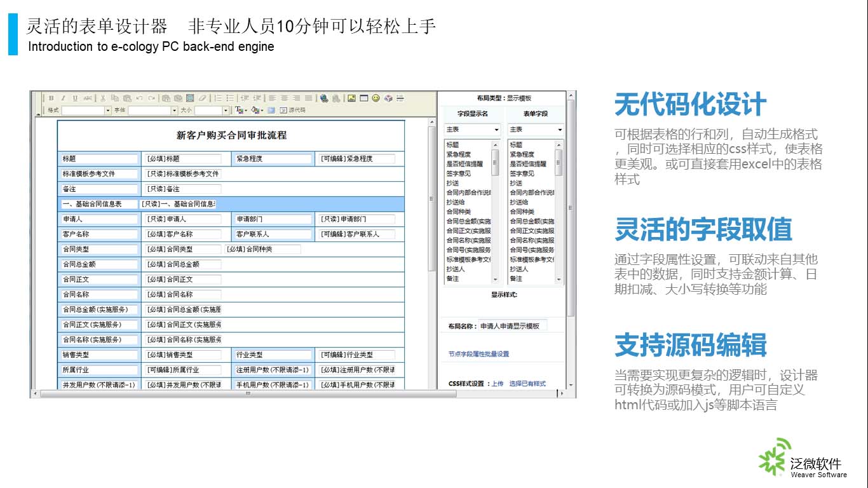Select 合同种类 in 表单字段 list
Image resolution: width=868 pixels, height=488 pixels.
point(522,212)
